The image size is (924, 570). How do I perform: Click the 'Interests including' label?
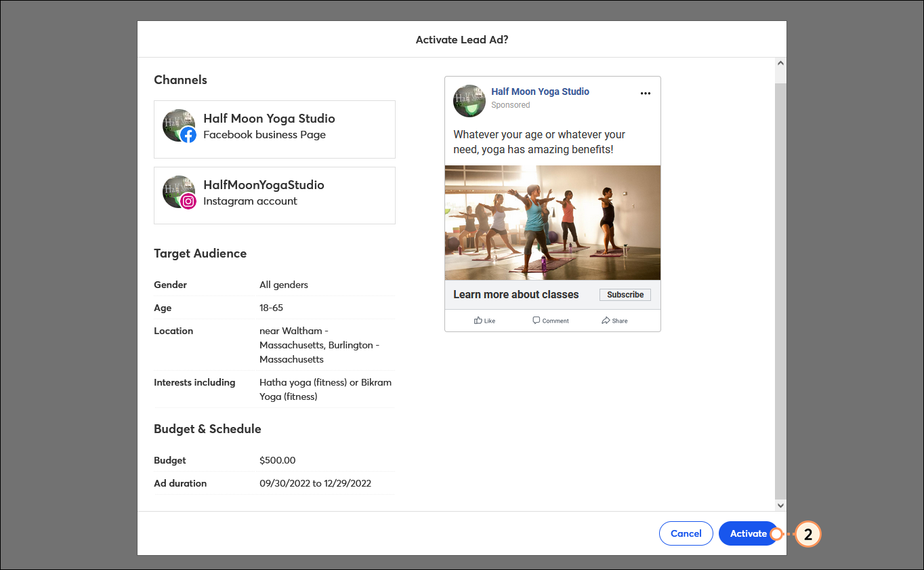tap(194, 382)
